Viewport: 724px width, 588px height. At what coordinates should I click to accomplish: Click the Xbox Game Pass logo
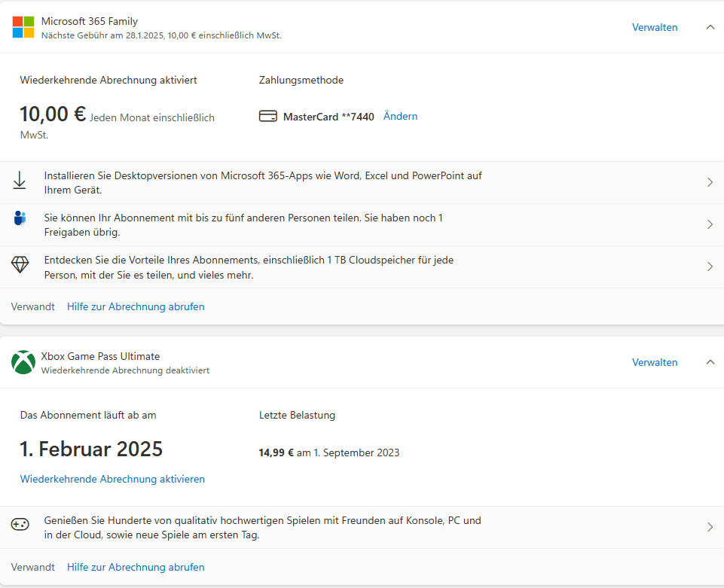[x=23, y=362]
